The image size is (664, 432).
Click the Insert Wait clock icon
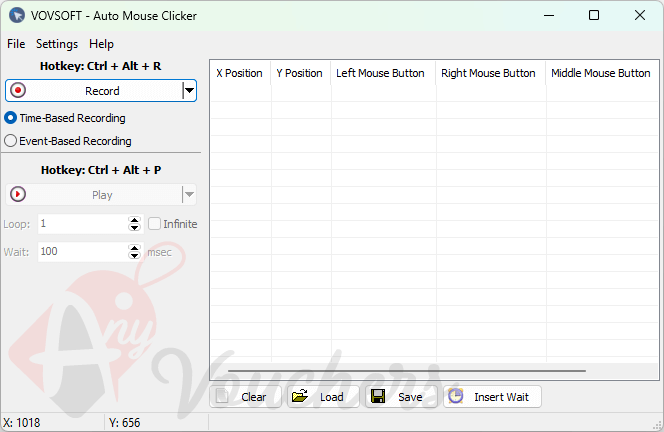tap(456, 396)
